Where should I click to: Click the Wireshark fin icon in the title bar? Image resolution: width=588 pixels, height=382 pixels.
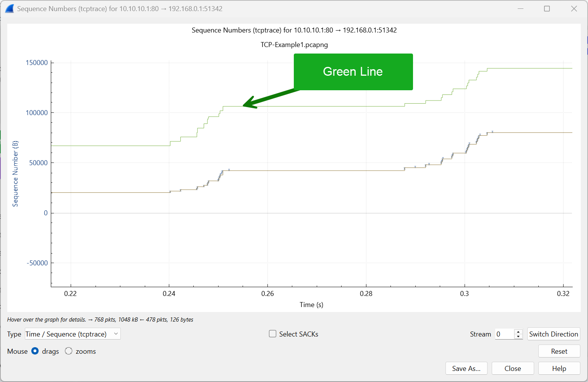(x=9, y=8)
